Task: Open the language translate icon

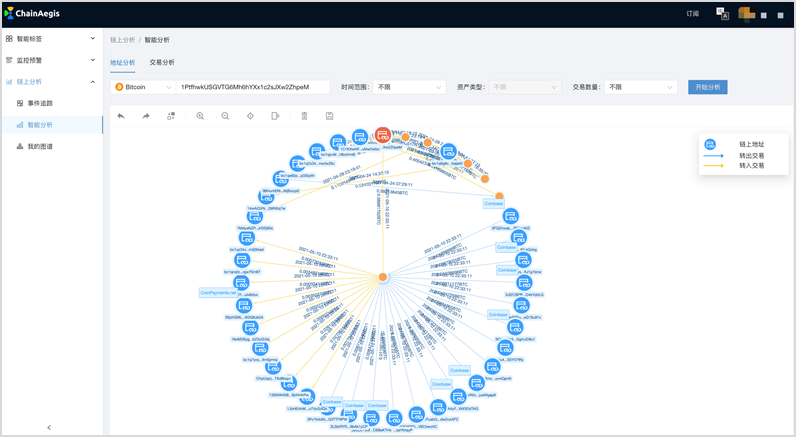Action: pos(722,14)
